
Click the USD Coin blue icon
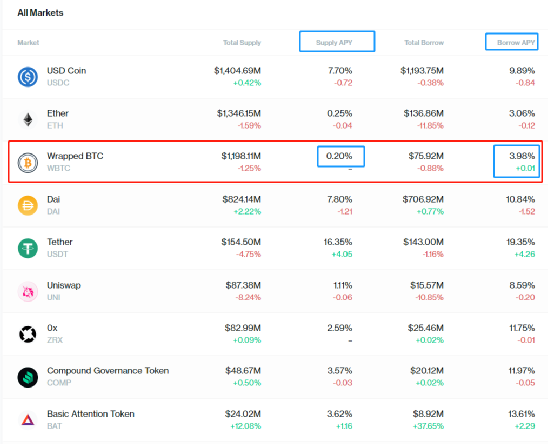point(28,77)
